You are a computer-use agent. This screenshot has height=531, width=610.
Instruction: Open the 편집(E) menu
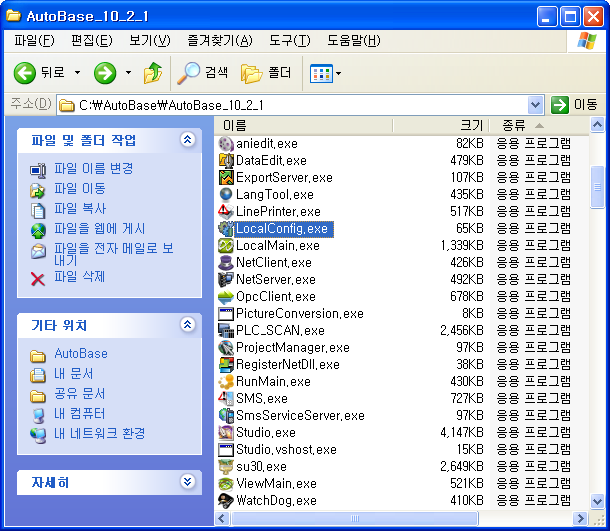91,40
